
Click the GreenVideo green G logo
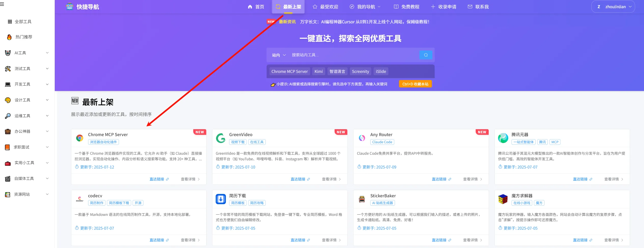(x=221, y=138)
